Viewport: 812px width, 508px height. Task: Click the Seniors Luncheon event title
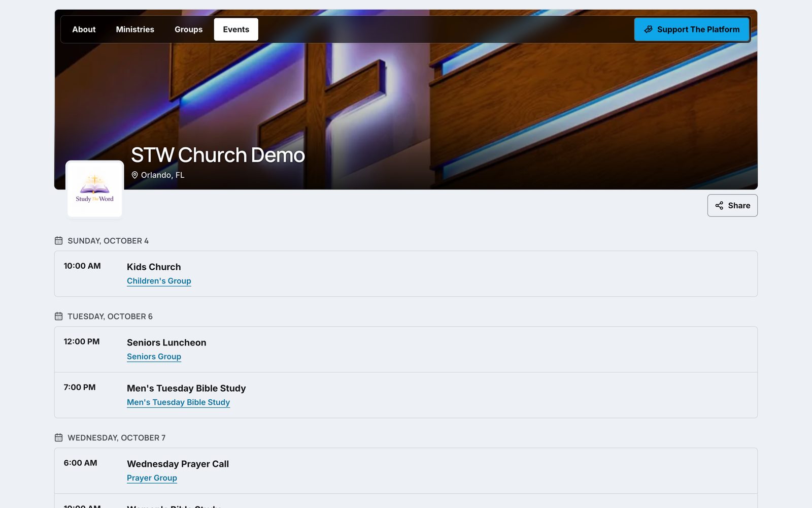tap(166, 343)
